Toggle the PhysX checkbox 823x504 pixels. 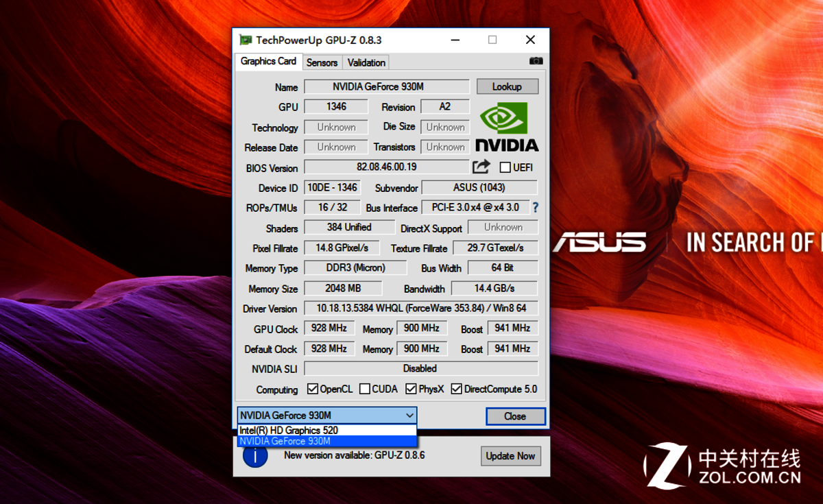[411, 389]
